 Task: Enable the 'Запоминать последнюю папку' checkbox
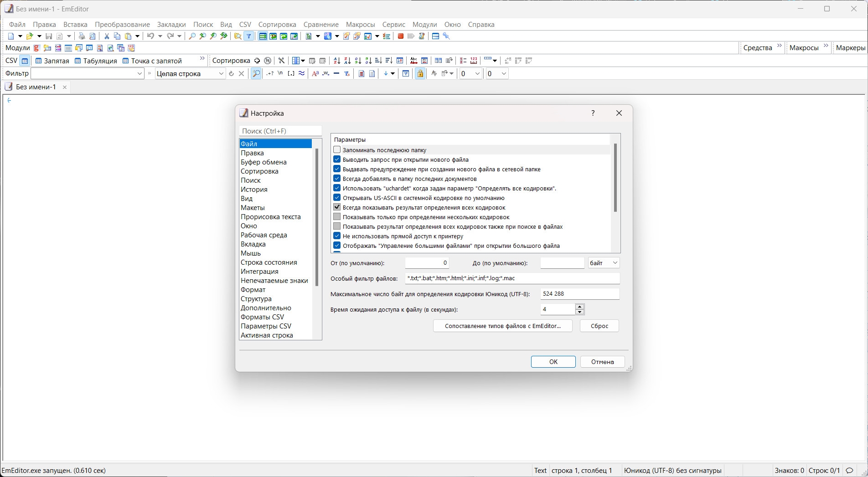[337, 149]
